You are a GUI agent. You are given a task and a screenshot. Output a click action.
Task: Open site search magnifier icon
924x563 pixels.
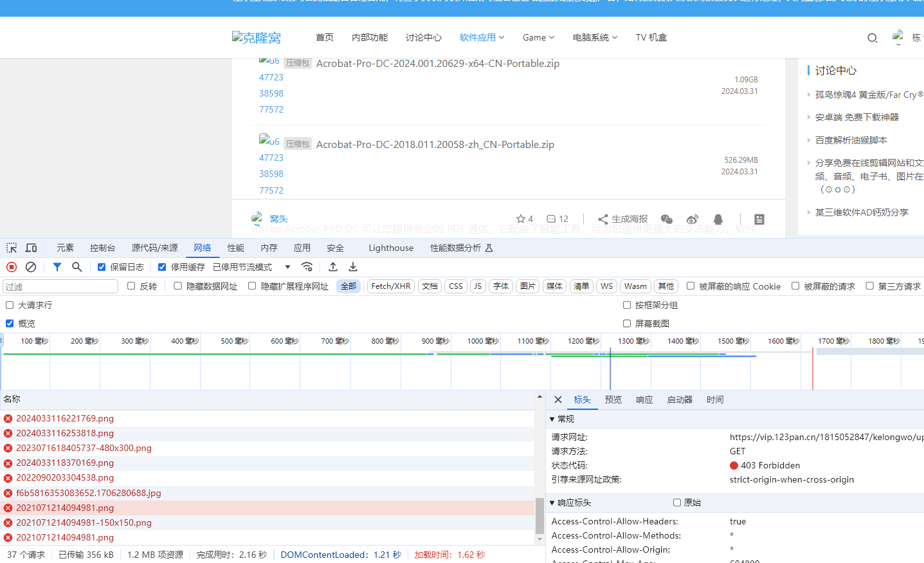pos(873,38)
